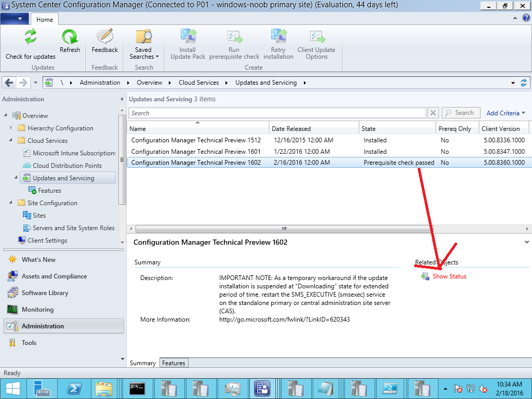The width and height of the screenshot is (532, 399).
Task: Open the Software Library workspace
Action: [x=63, y=293]
